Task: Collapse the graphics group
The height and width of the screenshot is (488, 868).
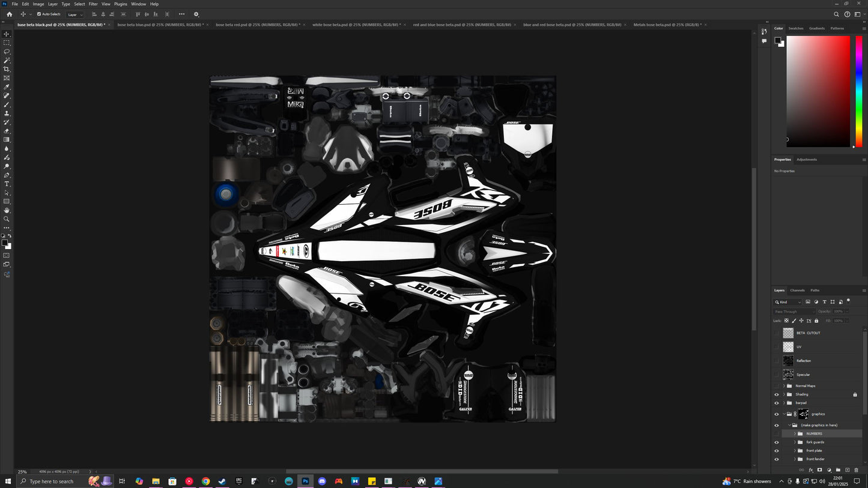Action: (x=784, y=414)
